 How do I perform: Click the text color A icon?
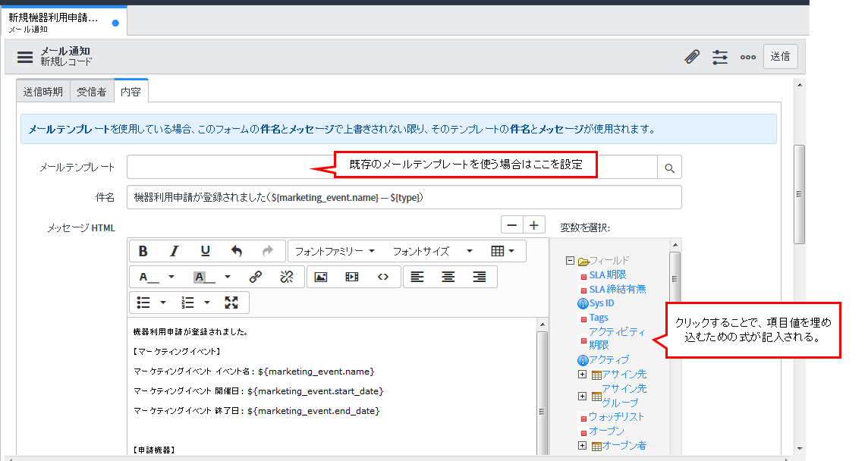pos(148,277)
